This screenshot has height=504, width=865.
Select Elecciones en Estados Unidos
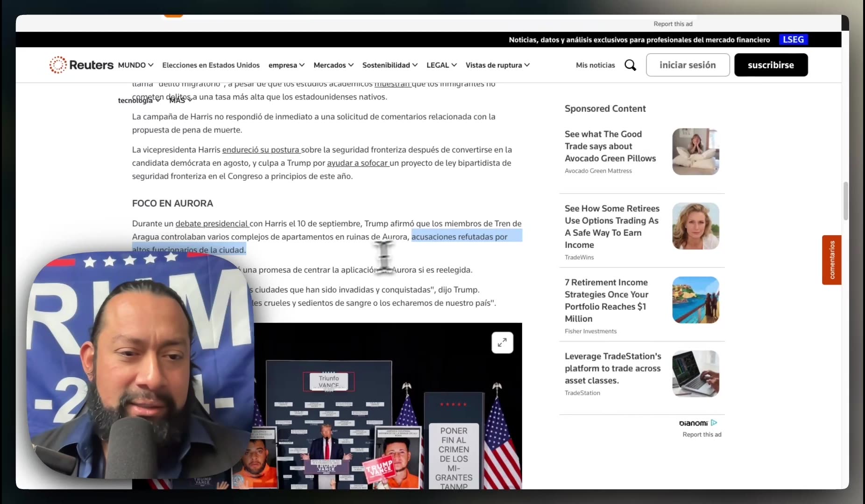click(x=211, y=65)
